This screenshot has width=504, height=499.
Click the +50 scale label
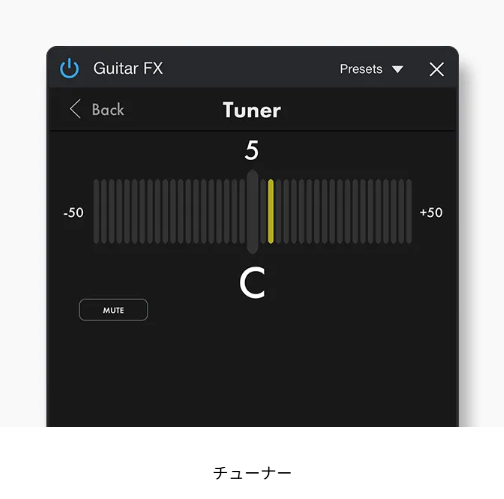[431, 212]
